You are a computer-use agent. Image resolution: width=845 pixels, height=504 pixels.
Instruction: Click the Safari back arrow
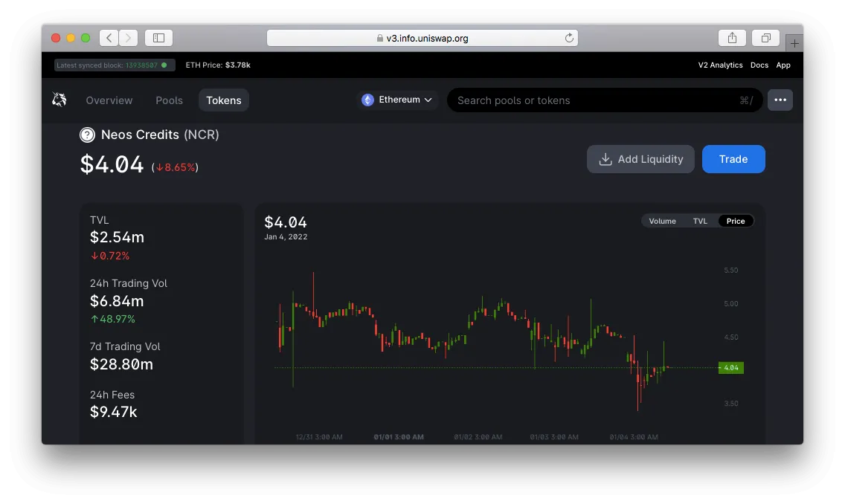tap(109, 38)
